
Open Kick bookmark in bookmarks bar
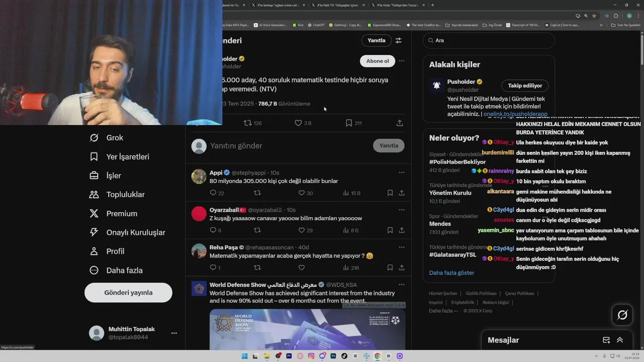pos(298,25)
